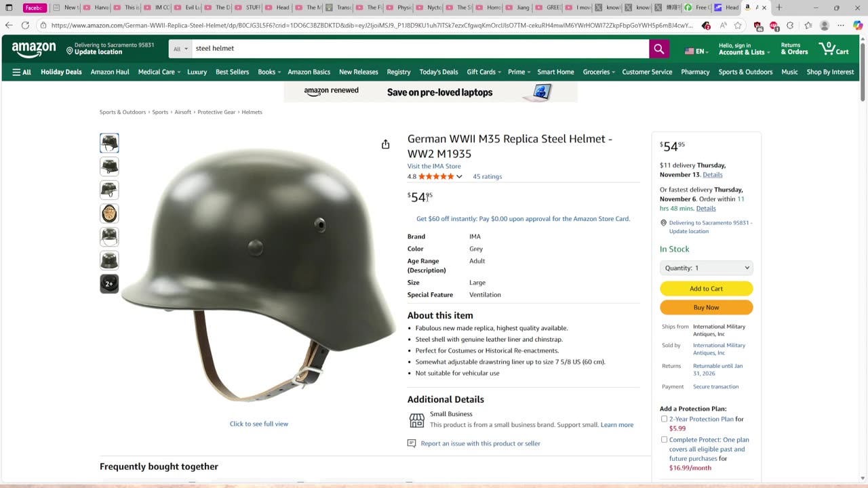
Task: Click the delivery location pin icon
Action: pos(70,51)
